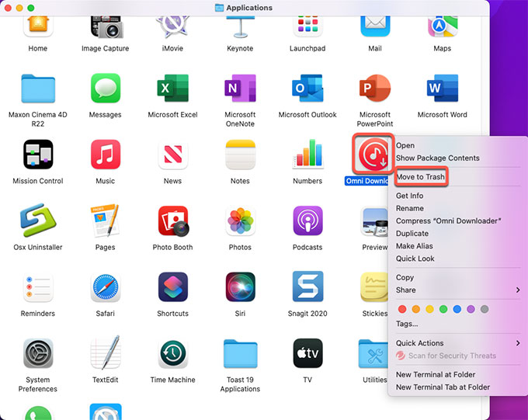The width and height of the screenshot is (528, 420).
Task: Select the Mission Control icon
Action: (x=38, y=154)
